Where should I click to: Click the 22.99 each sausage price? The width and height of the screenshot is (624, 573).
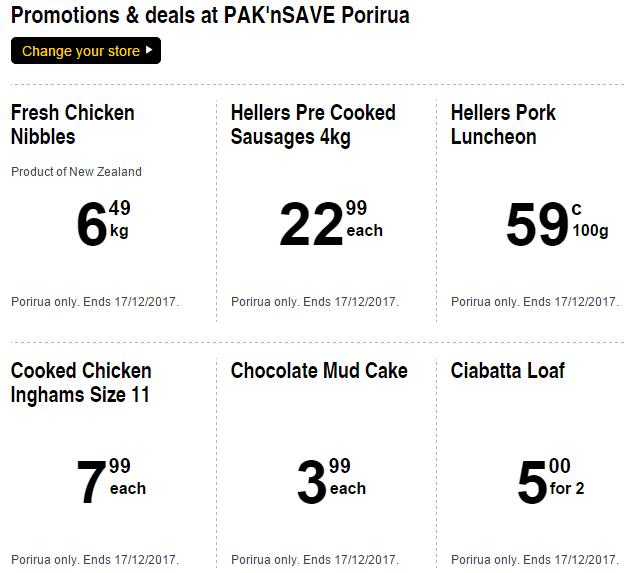pos(331,223)
